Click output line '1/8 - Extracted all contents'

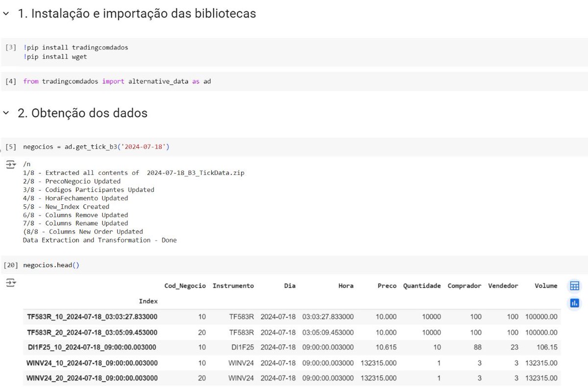tap(134, 173)
